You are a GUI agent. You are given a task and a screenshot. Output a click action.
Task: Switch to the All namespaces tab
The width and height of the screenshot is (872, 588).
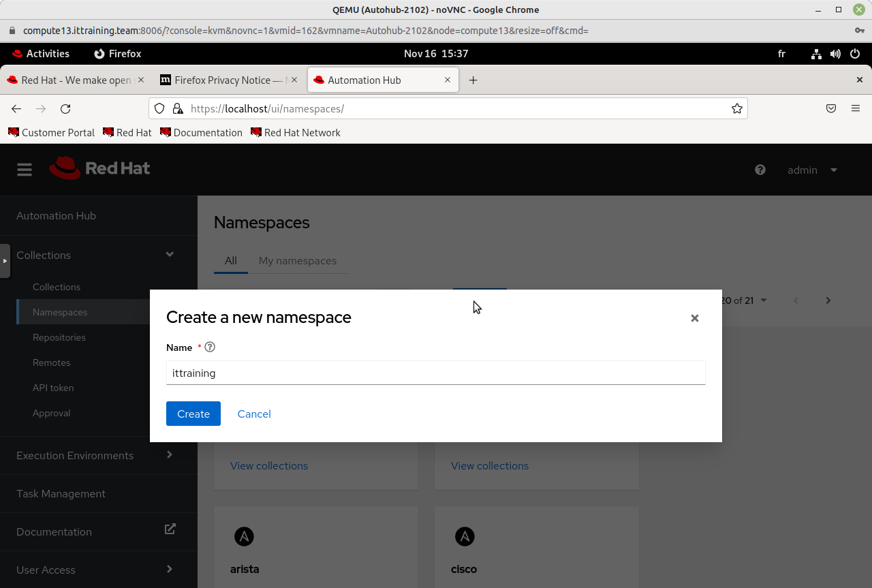[x=231, y=260]
